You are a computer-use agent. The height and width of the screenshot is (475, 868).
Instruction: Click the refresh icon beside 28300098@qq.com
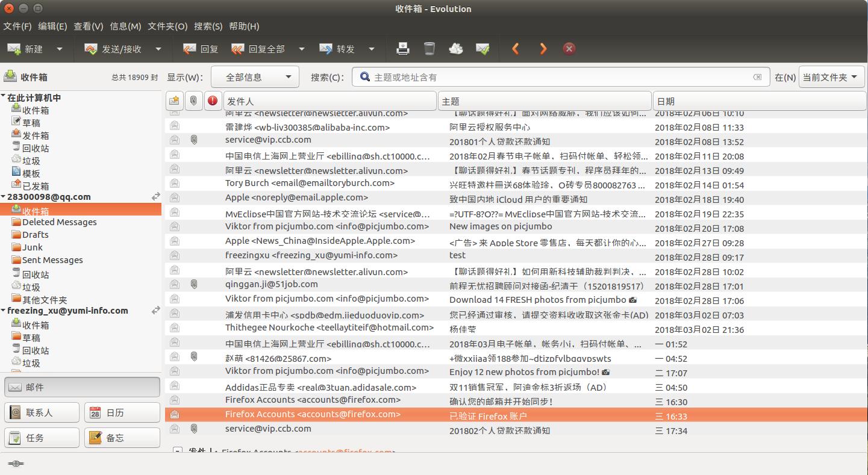[x=155, y=196]
